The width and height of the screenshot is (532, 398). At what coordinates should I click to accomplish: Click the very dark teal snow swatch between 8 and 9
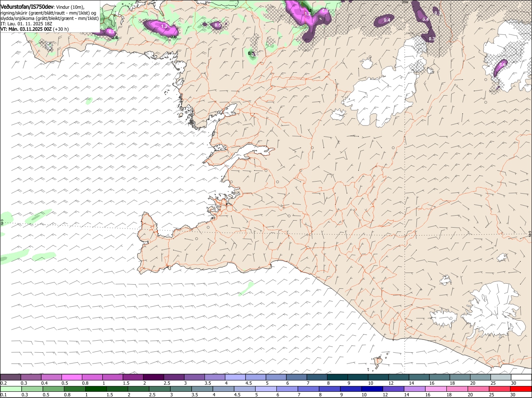[x=337, y=377]
